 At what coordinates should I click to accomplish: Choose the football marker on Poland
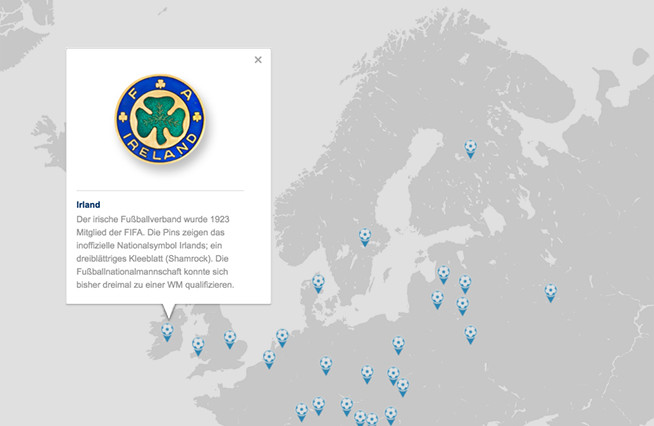click(x=398, y=346)
